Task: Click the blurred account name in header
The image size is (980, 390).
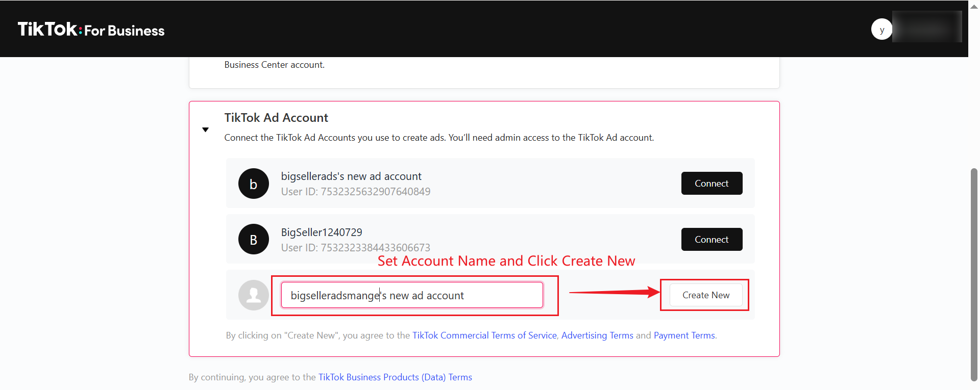Action: pos(927,27)
